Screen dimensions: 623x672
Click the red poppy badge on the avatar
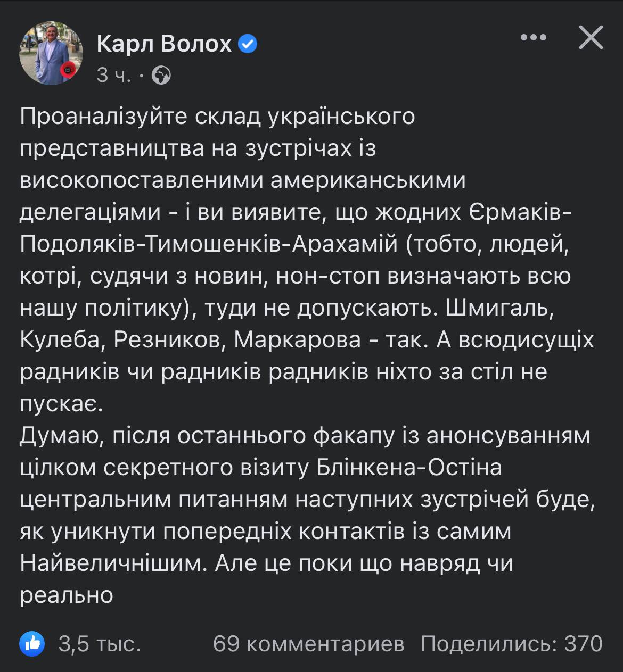click(x=68, y=69)
